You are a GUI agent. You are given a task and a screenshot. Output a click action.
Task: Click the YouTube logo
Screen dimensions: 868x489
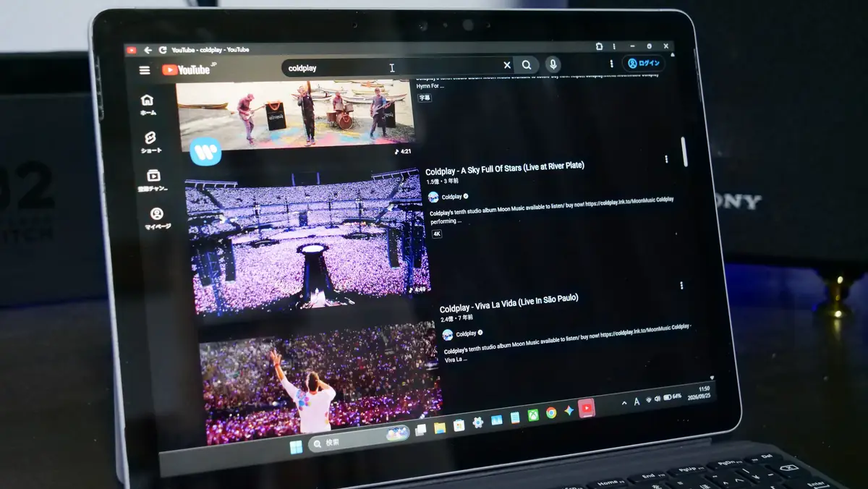[x=186, y=69]
